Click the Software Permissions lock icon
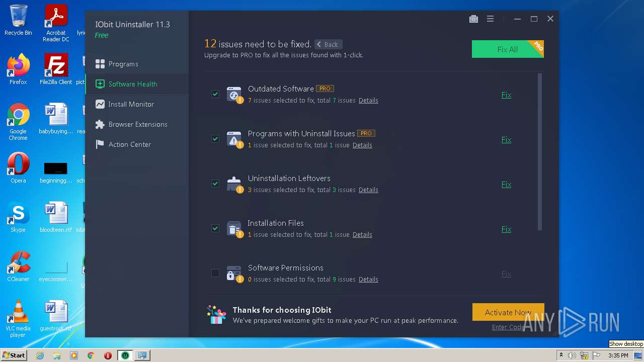The width and height of the screenshot is (644, 362). point(234,274)
